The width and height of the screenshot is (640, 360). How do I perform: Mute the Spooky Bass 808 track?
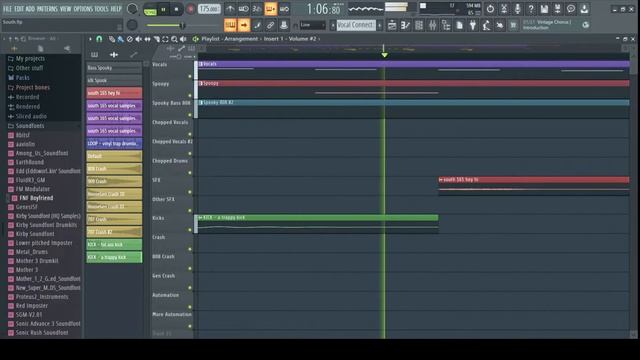click(190, 115)
